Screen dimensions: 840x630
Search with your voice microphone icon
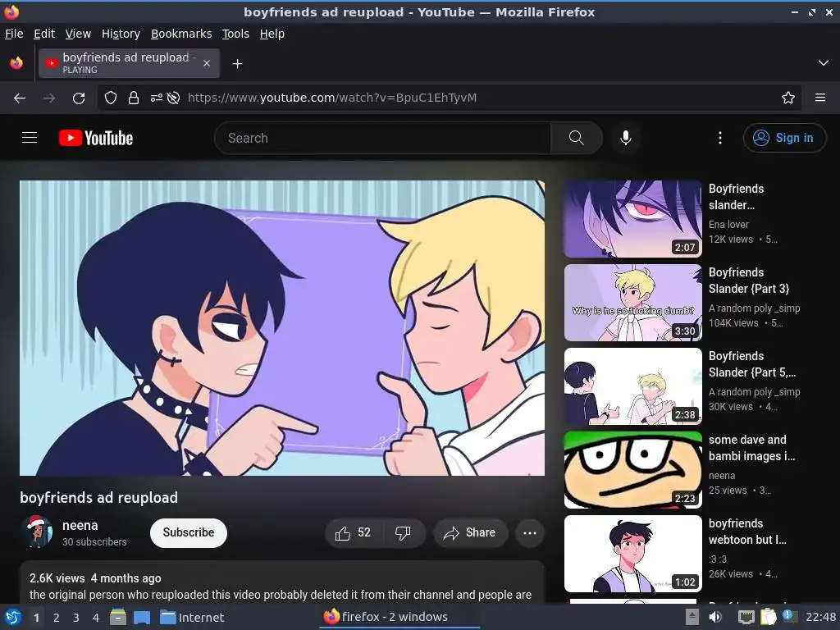click(x=625, y=138)
